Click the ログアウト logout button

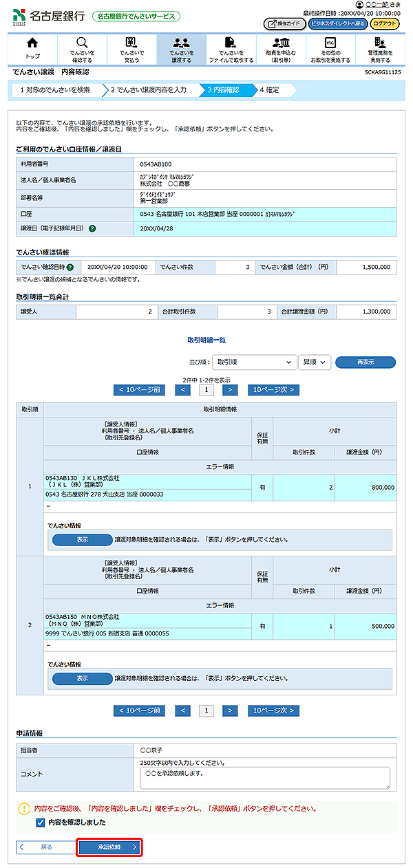pyautogui.click(x=385, y=23)
